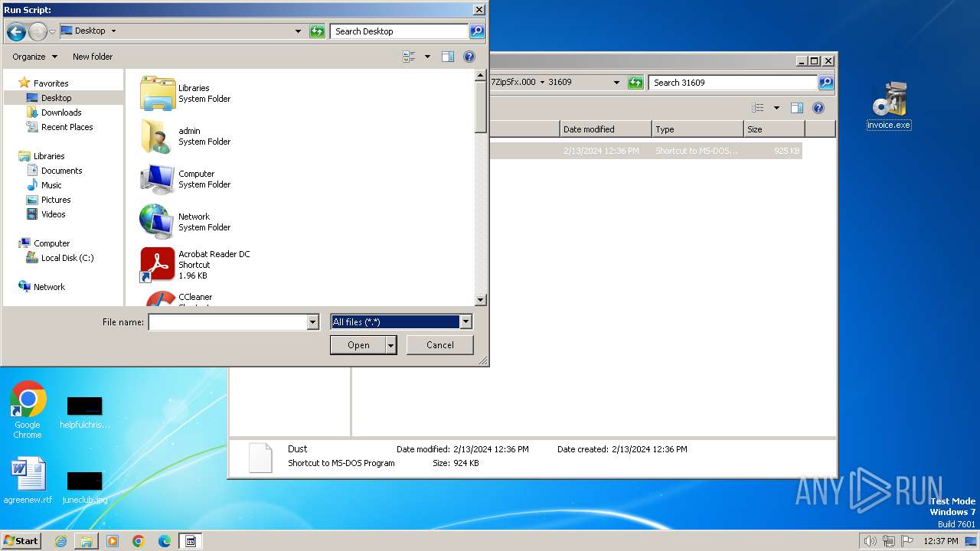
Task: Select Pictures library in navigation pane
Action: click(56, 200)
